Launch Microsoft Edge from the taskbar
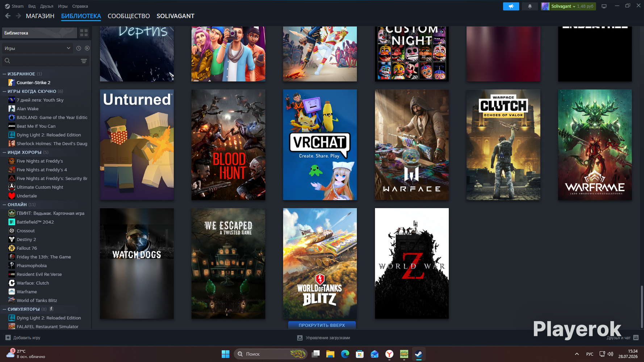The width and height of the screenshot is (644, 362). click(345, 354)
